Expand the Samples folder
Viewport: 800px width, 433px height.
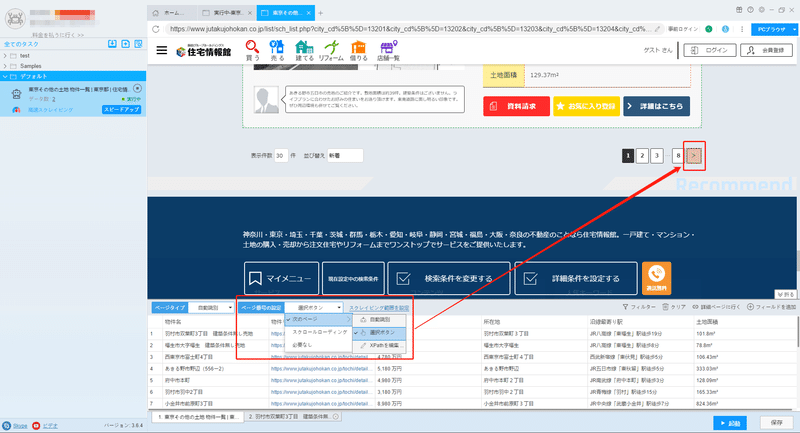(x=5, y=66)
